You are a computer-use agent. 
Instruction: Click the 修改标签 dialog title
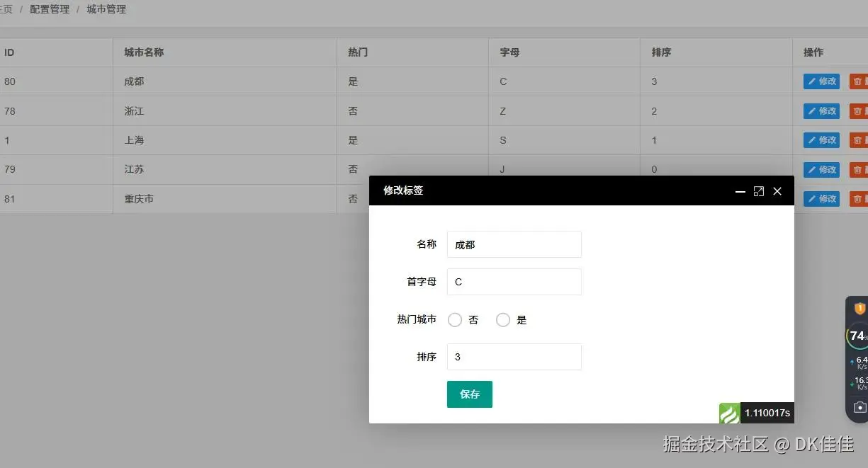point(403,190)
